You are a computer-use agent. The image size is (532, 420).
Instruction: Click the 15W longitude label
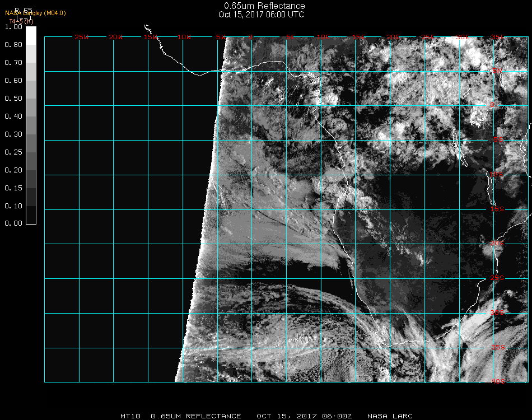click(151, 37)
